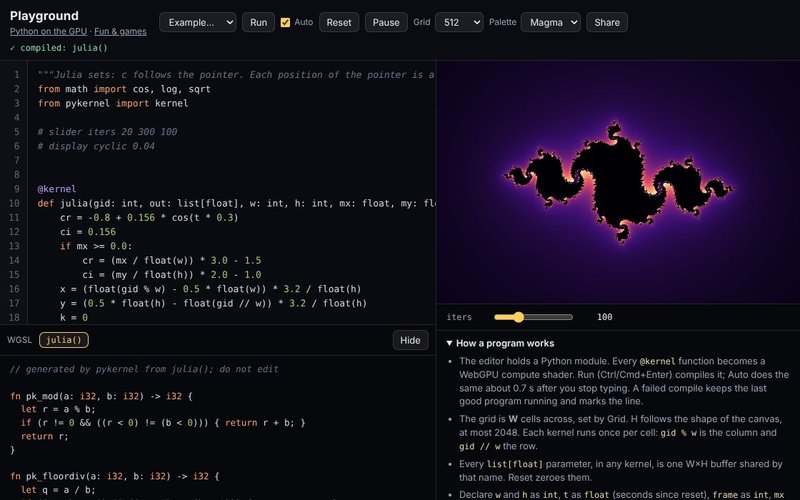Open the Python on the GPU link
800x500 pixels.
click(x=48, y=31)
